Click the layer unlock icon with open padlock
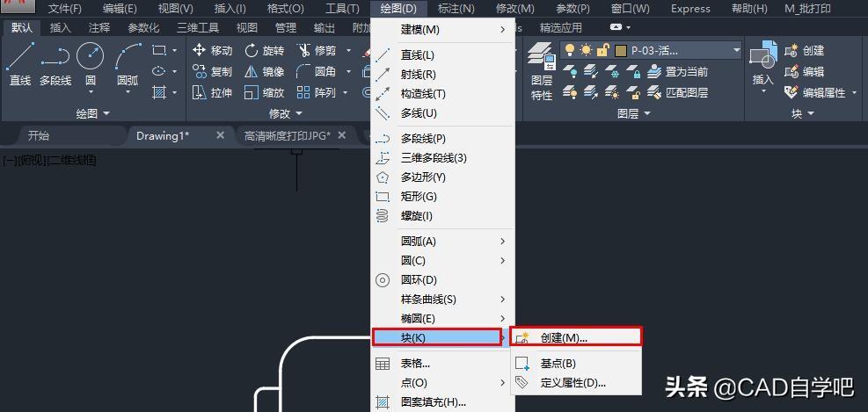Image resolution: width=868 pixels, height=412 pixels. (x=633, y=92)
